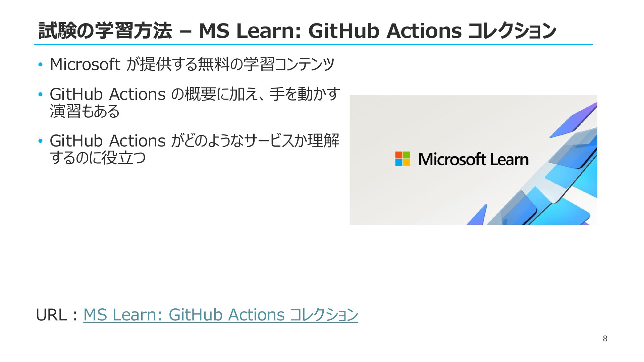
Task: Click the bullet mentioning 手を動かす演習もある
Action: [x=195, y=103]
